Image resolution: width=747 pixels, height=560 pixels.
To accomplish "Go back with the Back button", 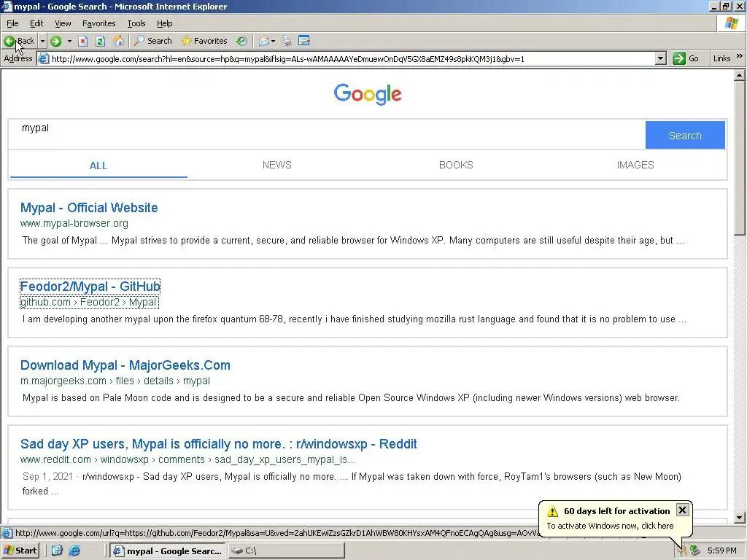I will tap(19, 41).
